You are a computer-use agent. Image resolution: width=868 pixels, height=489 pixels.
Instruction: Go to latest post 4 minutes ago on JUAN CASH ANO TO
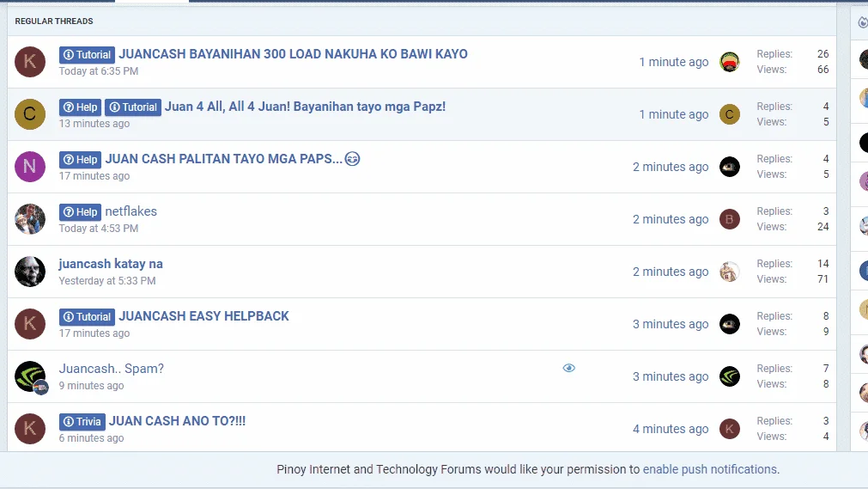pyautogui.click(x=671, y=429)
